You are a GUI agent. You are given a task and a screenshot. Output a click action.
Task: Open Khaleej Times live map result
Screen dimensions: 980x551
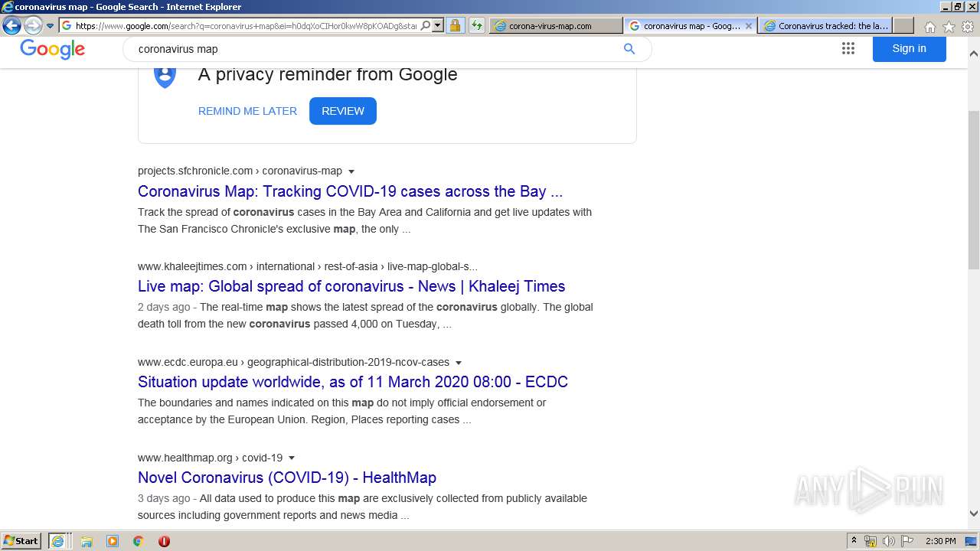(351, 286)
